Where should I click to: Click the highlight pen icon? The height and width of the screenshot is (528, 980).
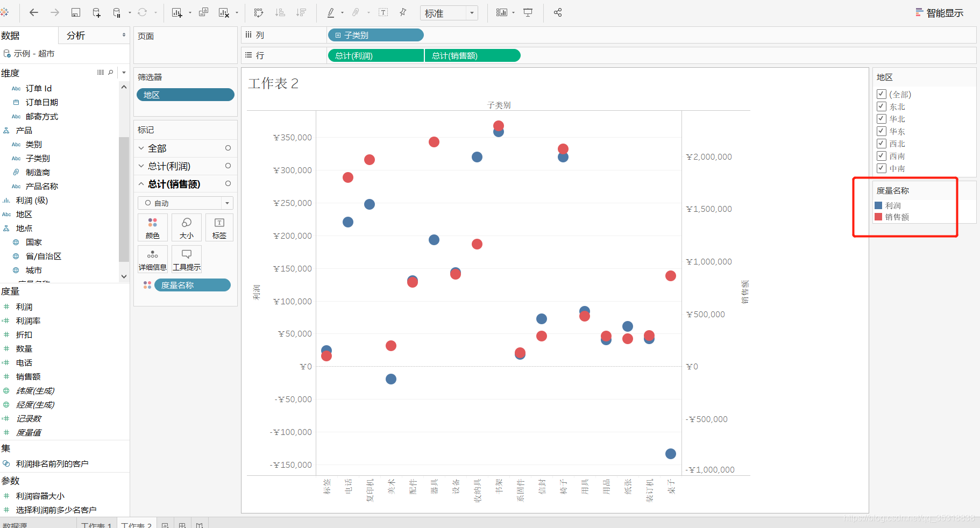(331, 12)
